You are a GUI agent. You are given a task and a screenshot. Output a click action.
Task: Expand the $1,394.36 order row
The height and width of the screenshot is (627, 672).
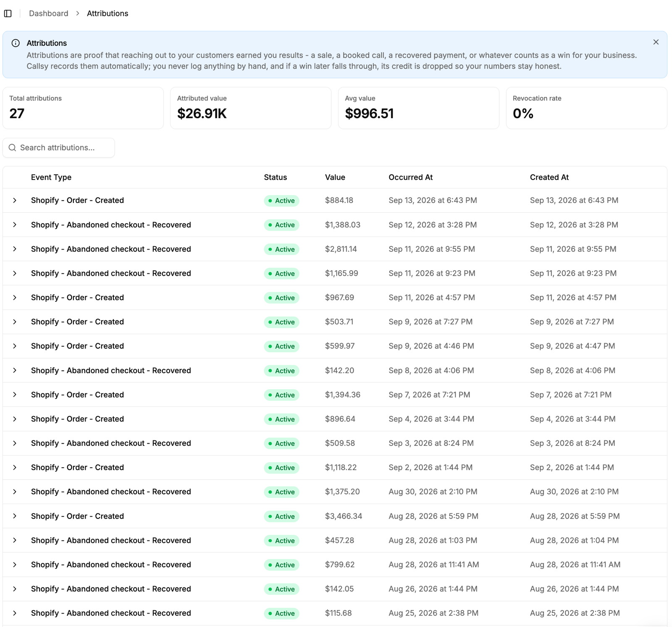(x=15, y=395)
